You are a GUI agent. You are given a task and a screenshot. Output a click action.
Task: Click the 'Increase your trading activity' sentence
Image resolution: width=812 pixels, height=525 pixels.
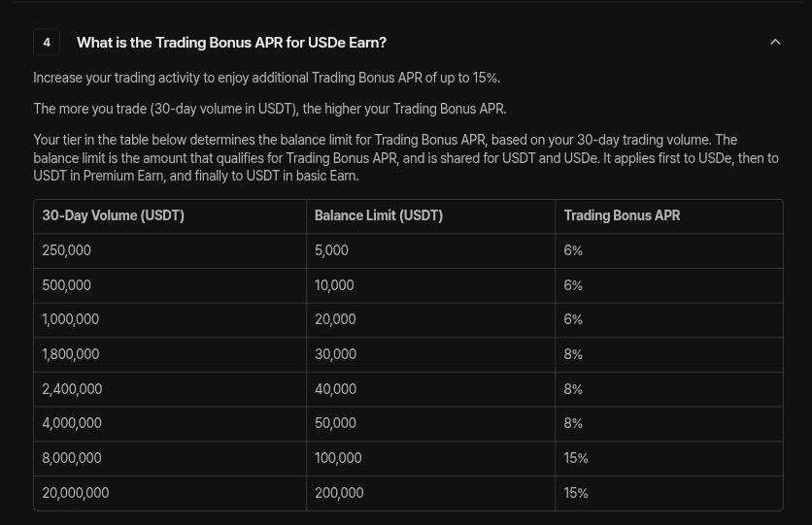click(266, 78)
